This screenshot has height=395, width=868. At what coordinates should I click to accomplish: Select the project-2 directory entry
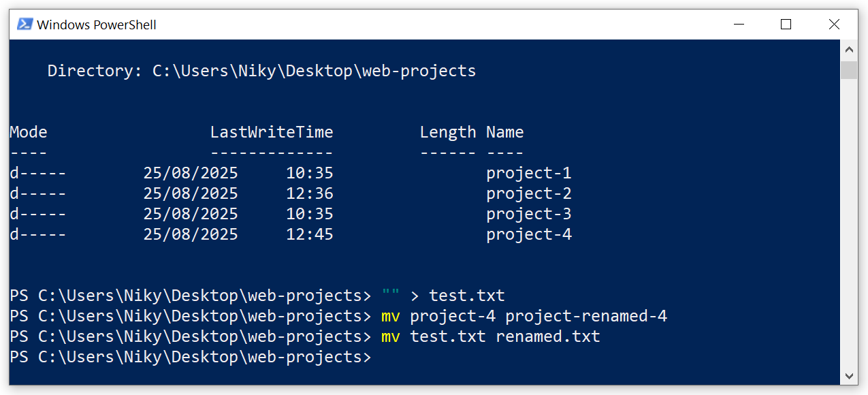(528, 193)
